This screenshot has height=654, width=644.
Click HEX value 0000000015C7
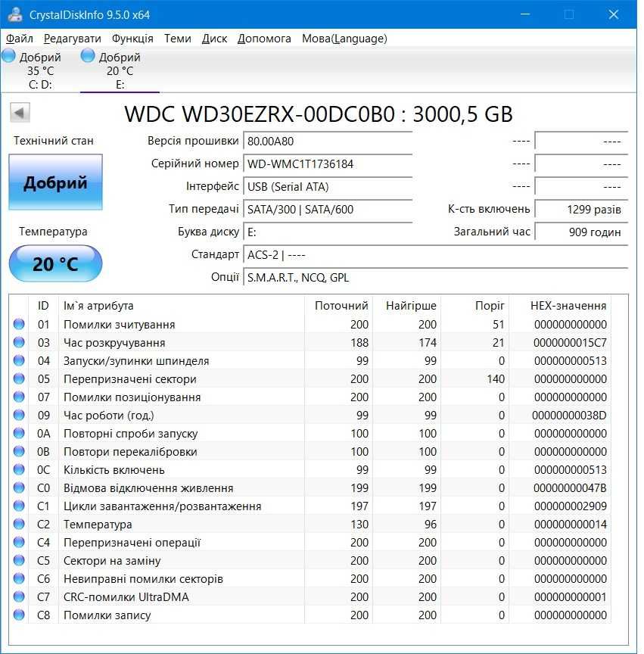point(570,343)
